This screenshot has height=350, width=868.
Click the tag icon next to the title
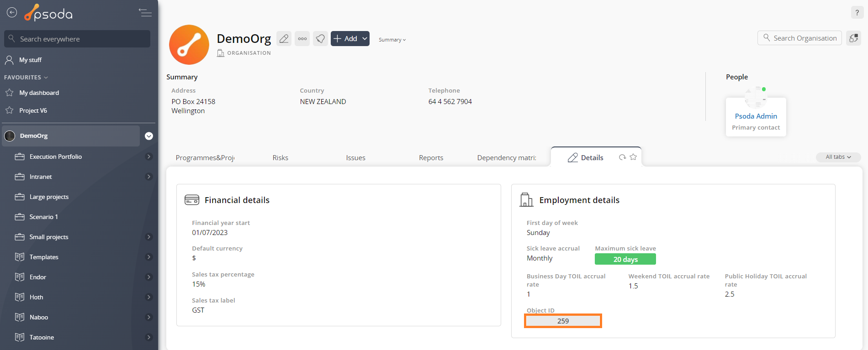coord(320,39)
